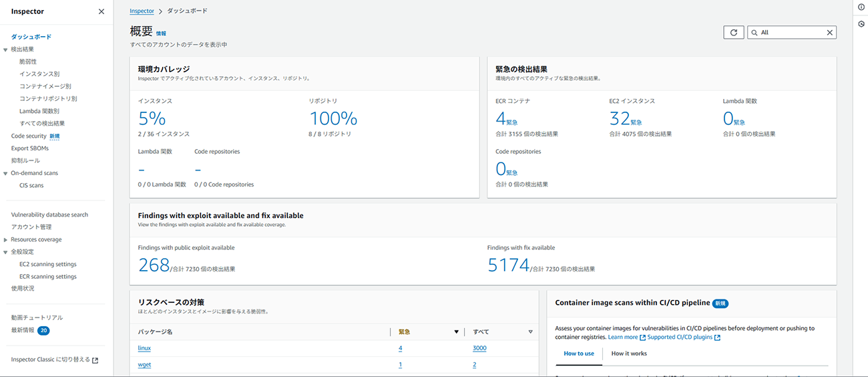Image resolution: width=868 pixels, height=377 pixels.
Task: Click external link icon beside Inspector Classic
Action: pos(95,360)
